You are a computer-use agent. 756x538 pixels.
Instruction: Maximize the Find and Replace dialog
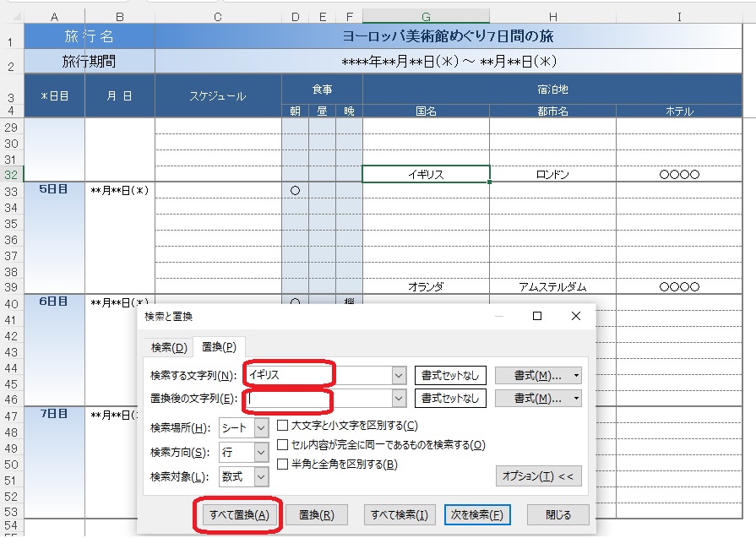(536, 316)
